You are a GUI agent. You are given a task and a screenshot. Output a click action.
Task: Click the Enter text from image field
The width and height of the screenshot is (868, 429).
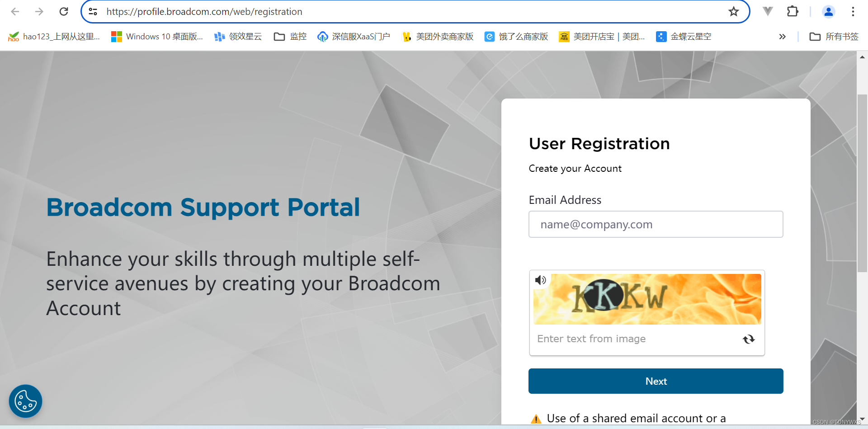635,339
